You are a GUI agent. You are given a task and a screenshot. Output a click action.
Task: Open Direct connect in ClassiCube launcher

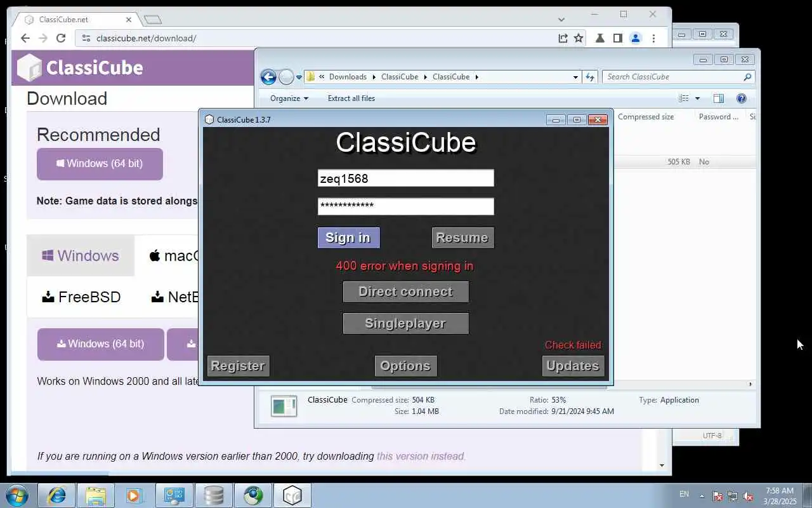coord(406,291)
